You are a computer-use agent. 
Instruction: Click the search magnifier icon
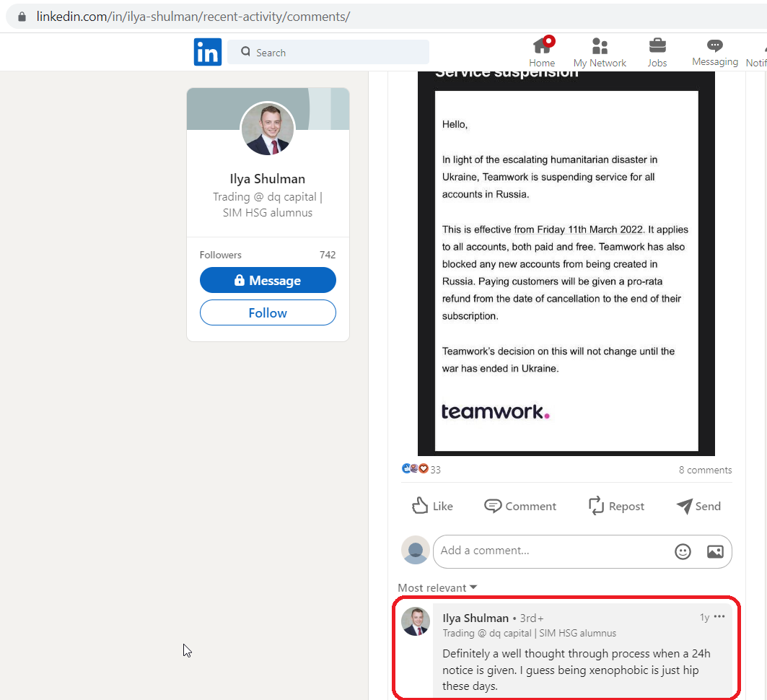[245, 52]
